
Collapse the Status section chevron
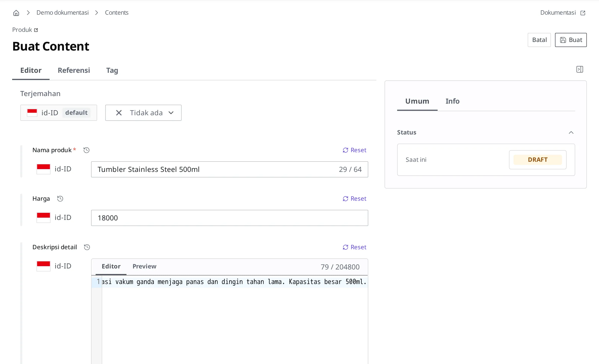pyautogui.click(x=571, y=132)
